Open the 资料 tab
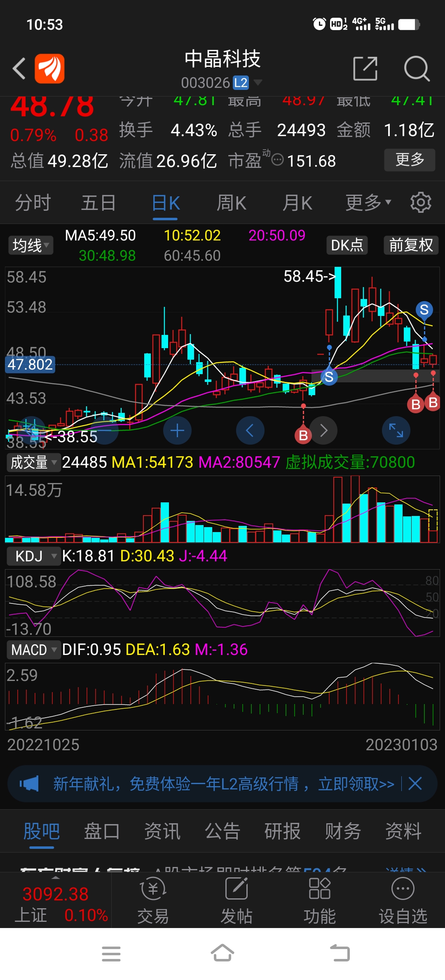 (x=403, y=831)
